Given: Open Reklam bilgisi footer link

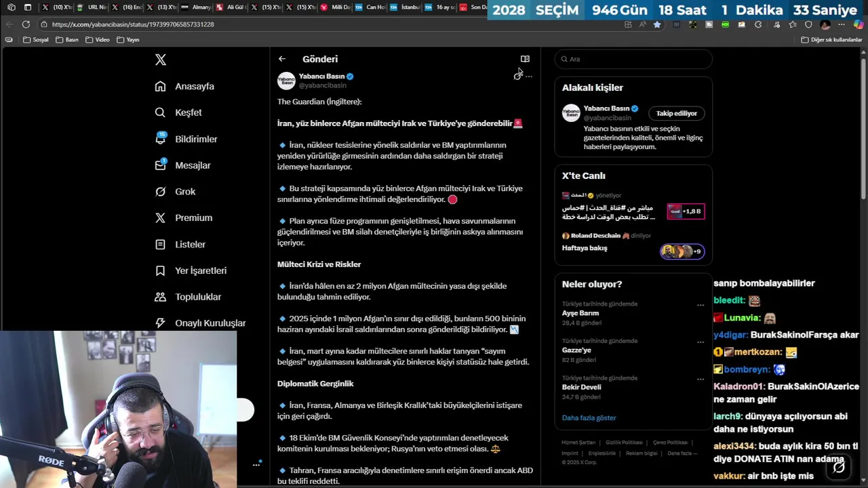Looking at the screenshot, I should (642, 453).
